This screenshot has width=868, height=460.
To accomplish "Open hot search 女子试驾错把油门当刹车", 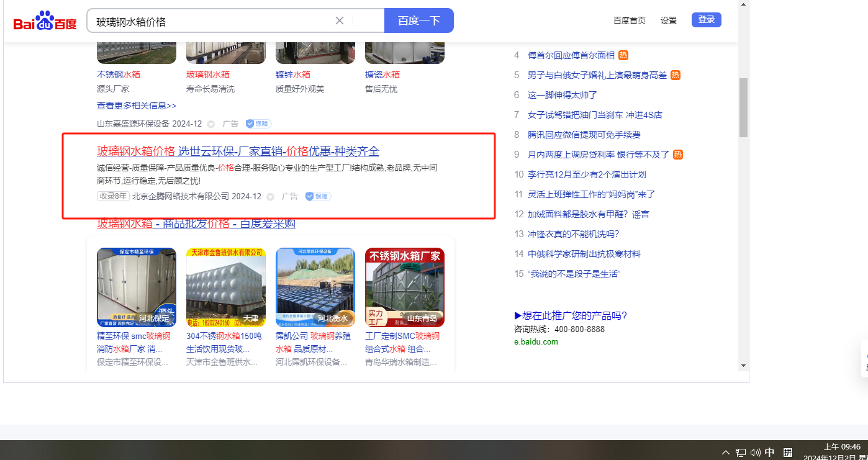I will (x=595, y=115).
